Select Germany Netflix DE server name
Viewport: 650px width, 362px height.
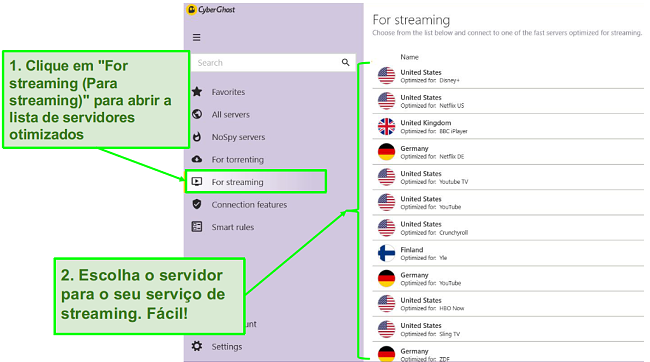pyautogui.click(x=414, y=148)
